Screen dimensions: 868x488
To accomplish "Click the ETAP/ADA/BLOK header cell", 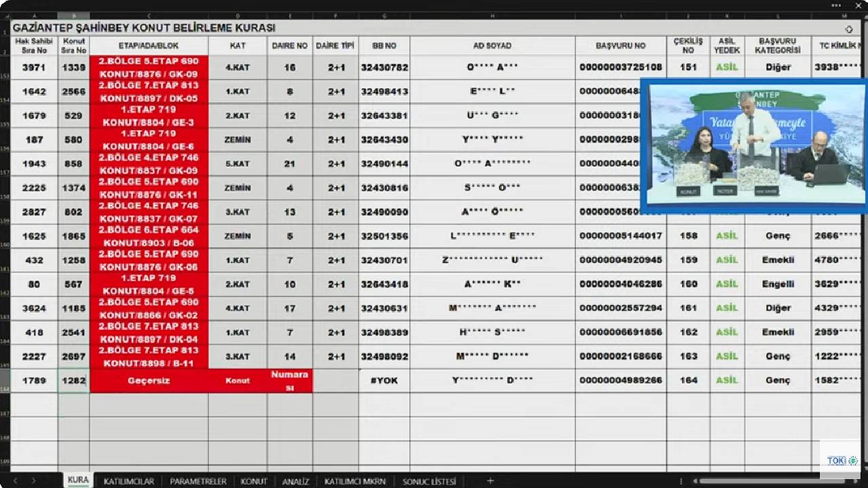I will [149, 45].
